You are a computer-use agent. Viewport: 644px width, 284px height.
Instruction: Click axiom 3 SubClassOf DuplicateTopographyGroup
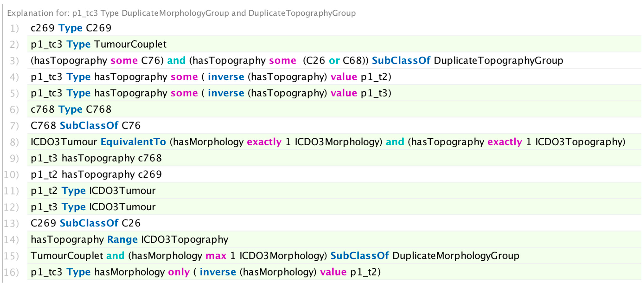click(334, 61)
